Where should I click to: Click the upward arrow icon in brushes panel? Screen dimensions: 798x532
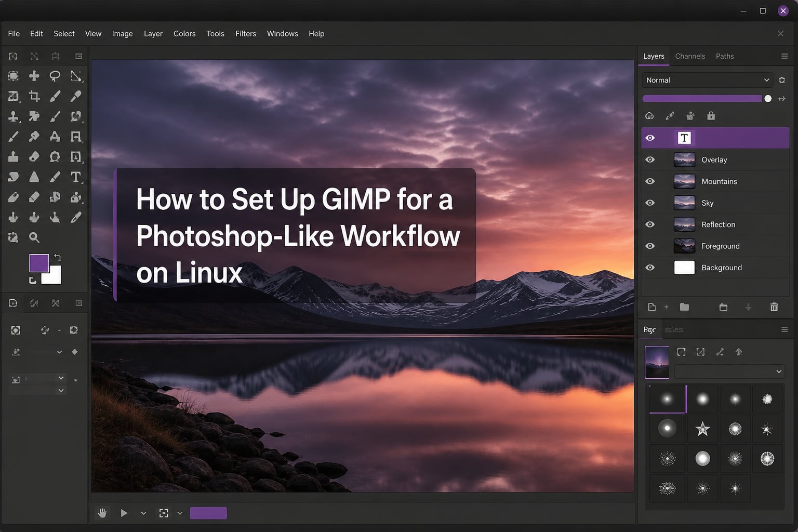click(x=739, y=352)
